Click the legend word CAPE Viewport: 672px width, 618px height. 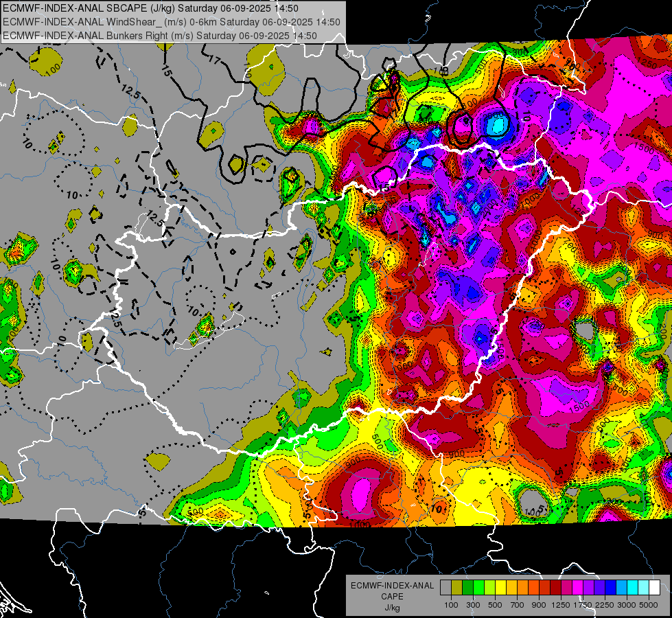coord(392,596)
